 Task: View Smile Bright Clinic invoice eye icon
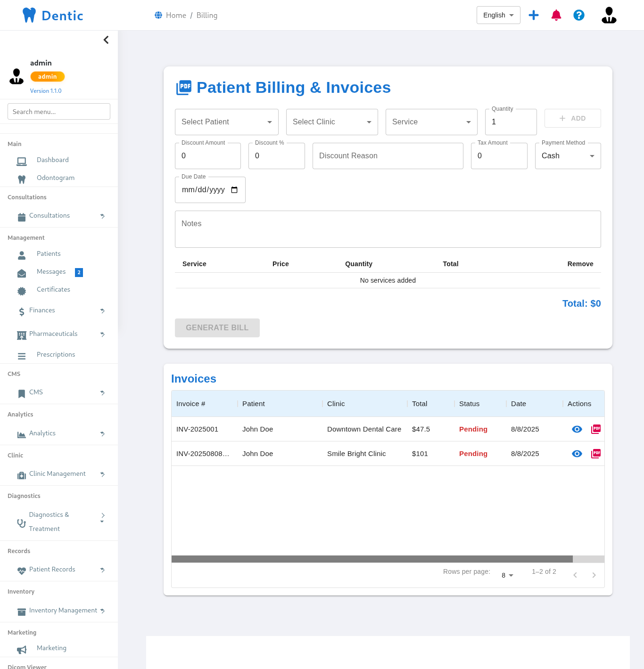(x=577, y=454)
